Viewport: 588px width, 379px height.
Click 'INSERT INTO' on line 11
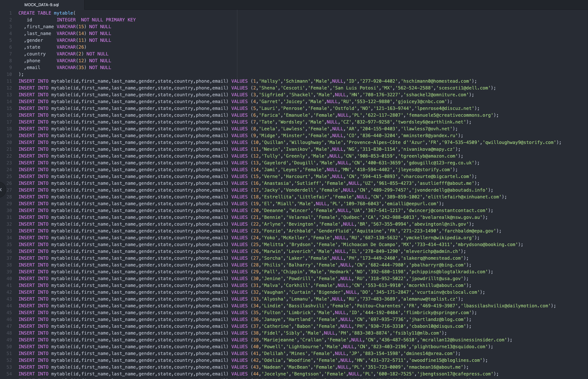click(33, 81)
